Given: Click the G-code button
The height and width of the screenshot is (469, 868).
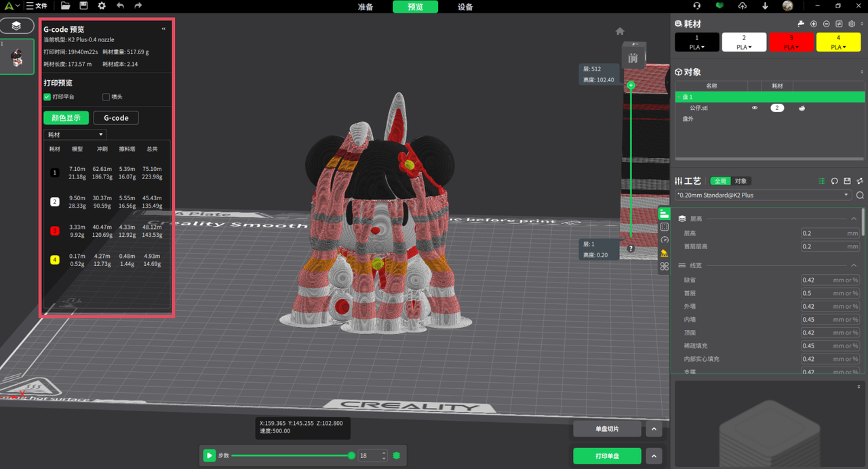Looking at the screenshot, I should 116,118.
